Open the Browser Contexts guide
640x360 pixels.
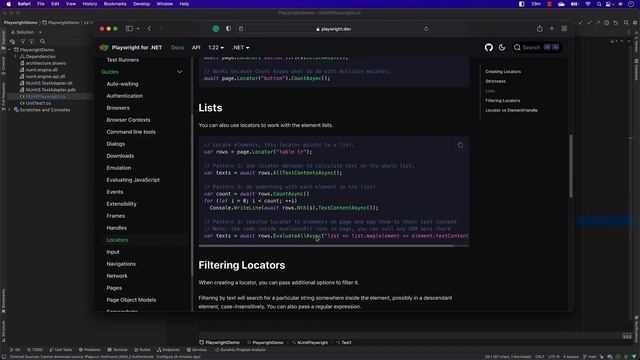pyautogui.click(x=128, y=120)
